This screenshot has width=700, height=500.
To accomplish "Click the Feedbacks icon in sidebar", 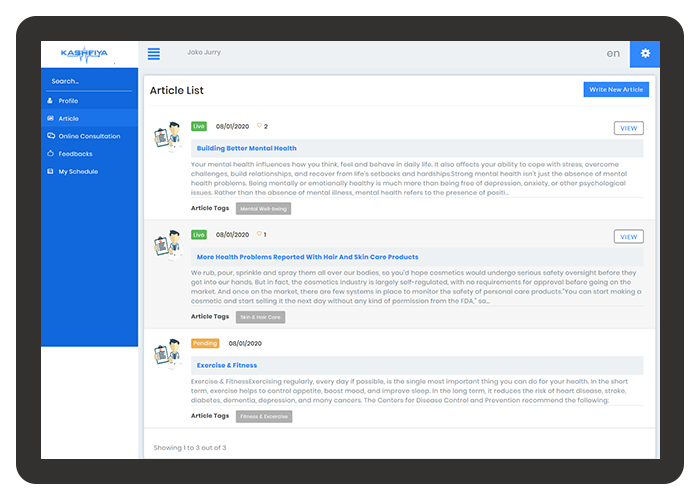I will 50,154.
